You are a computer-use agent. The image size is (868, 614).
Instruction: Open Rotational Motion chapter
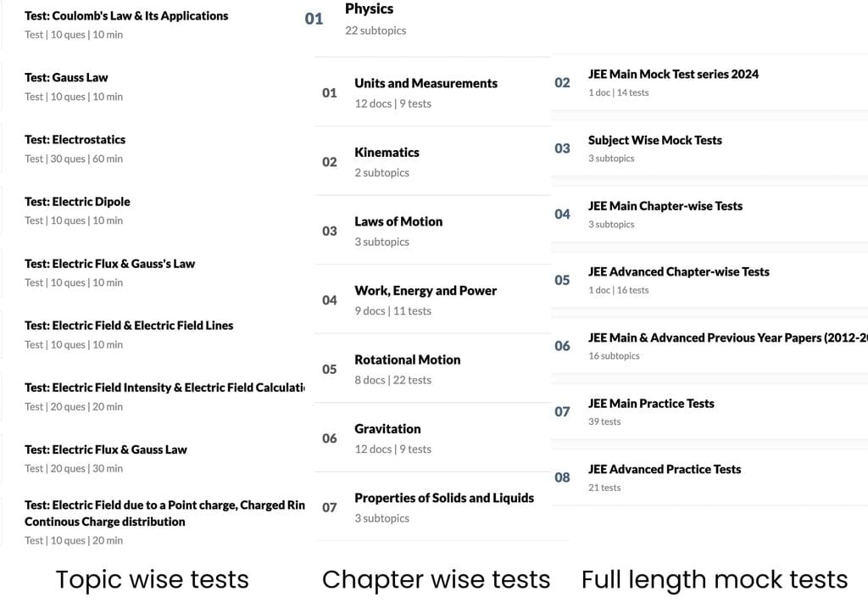(x=407, y=360)
